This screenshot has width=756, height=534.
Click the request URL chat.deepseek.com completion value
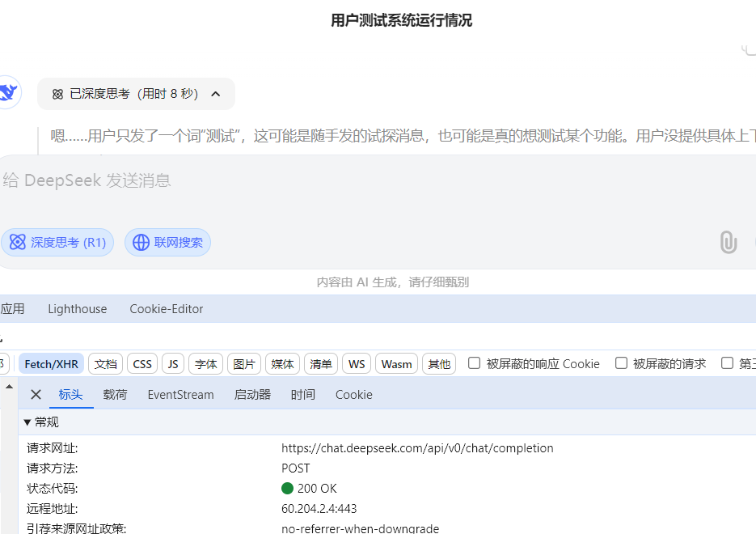click(x=417, y=448)
